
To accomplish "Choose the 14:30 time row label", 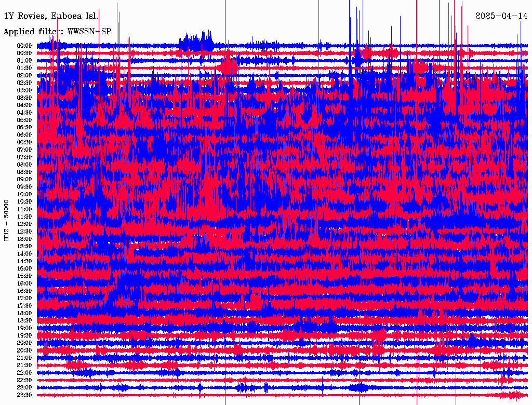I will 24,261.
